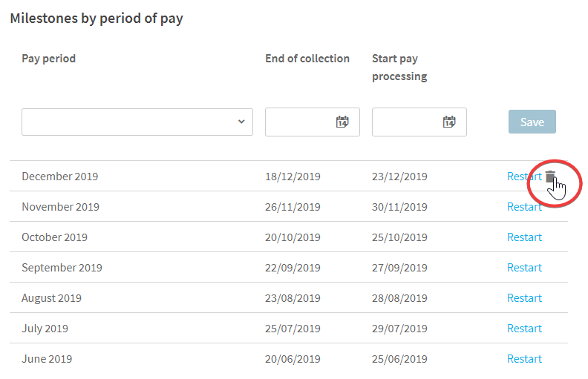The width and height of the screenshot is (588, 379).
Task: Click the Save button
Action: 532,122
